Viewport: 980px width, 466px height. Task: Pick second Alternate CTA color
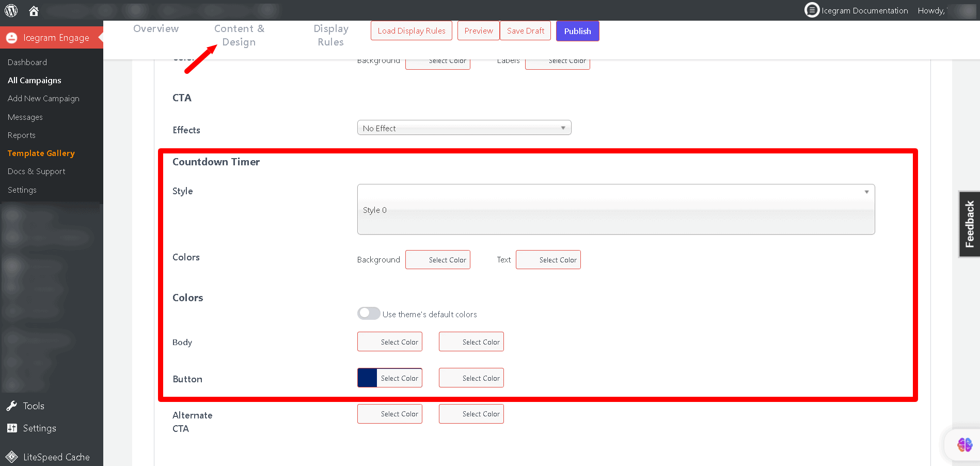click(471, 414)
